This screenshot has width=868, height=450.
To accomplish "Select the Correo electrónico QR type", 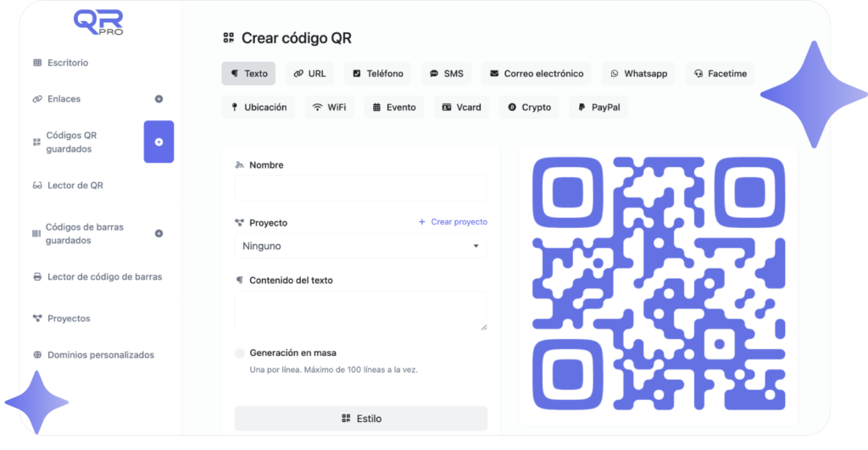I will pos(537,74).
